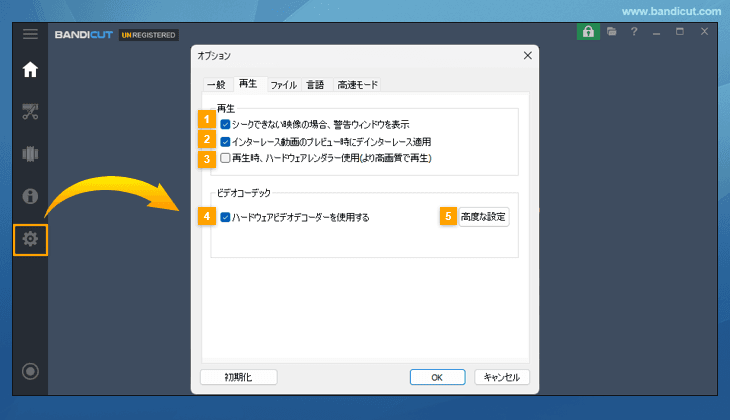Toggle ハードウェアビデオデコーダーを使用する checkbox
Image resolution: width=730 pixels, height=420 pixels.
click(225, 217)
